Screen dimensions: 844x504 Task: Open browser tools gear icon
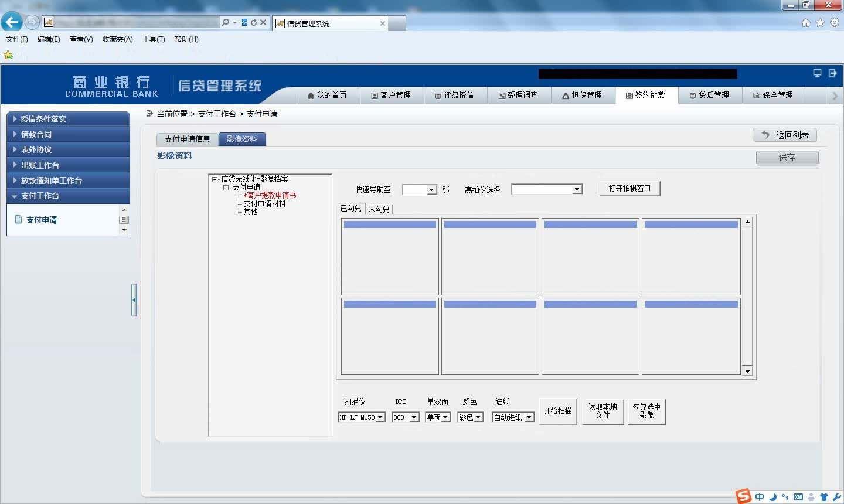click(834, 22)
